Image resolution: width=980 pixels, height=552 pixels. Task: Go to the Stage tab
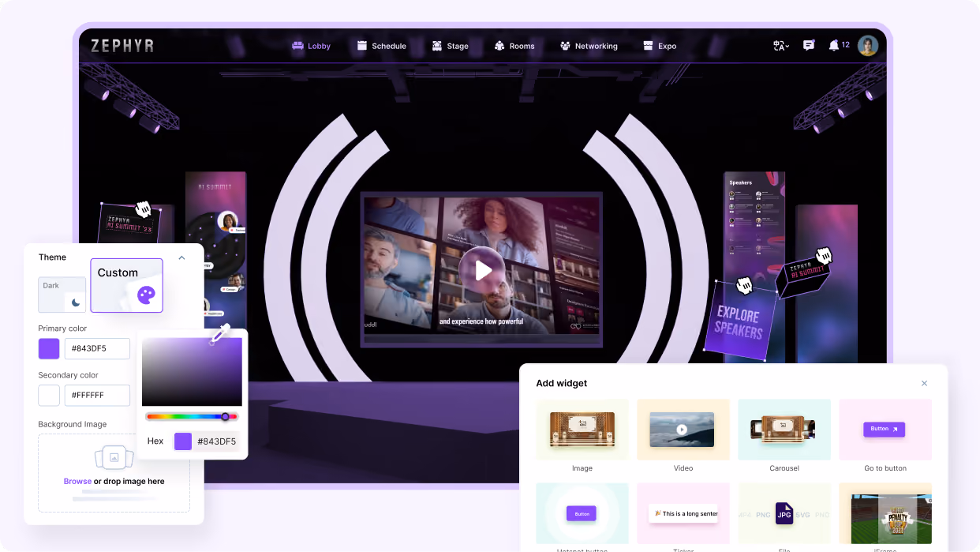tap(450, 46)
